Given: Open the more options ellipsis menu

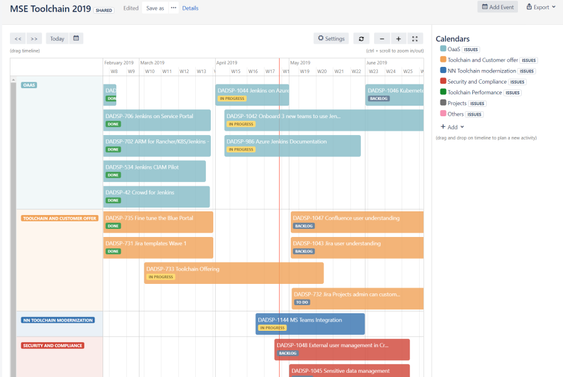Looking at the screenshot, I should 173,8.
